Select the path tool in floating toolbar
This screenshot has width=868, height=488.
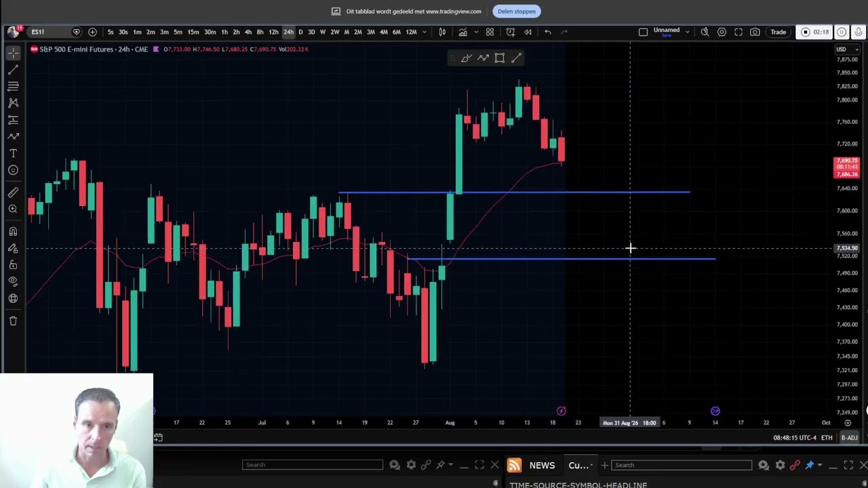click(483, 58)
